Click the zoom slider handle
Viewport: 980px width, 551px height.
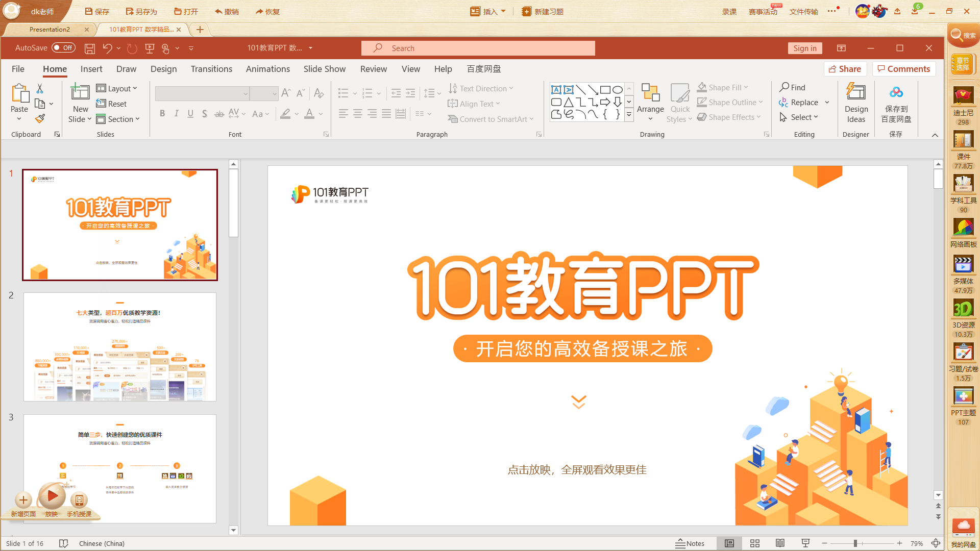(x=855, y=544)
